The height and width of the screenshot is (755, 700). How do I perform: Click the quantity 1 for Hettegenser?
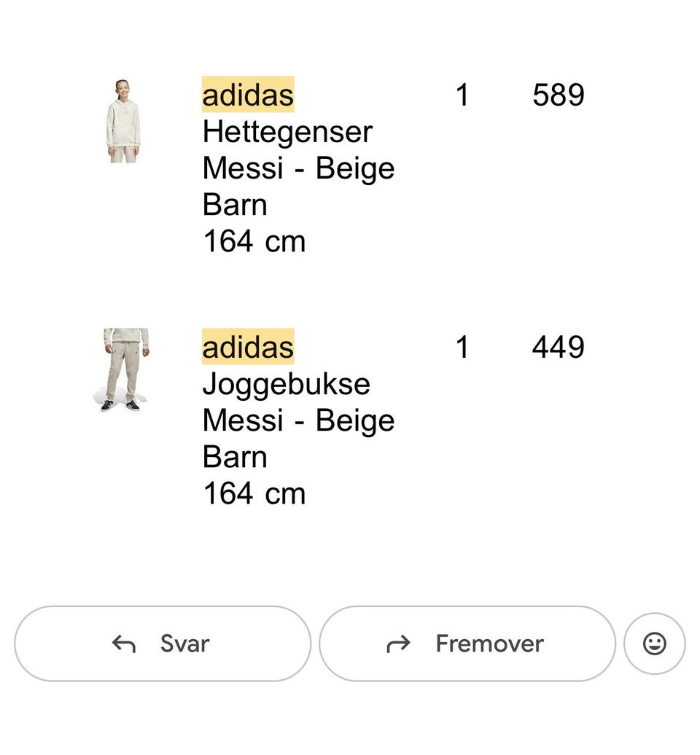[462, 95]
